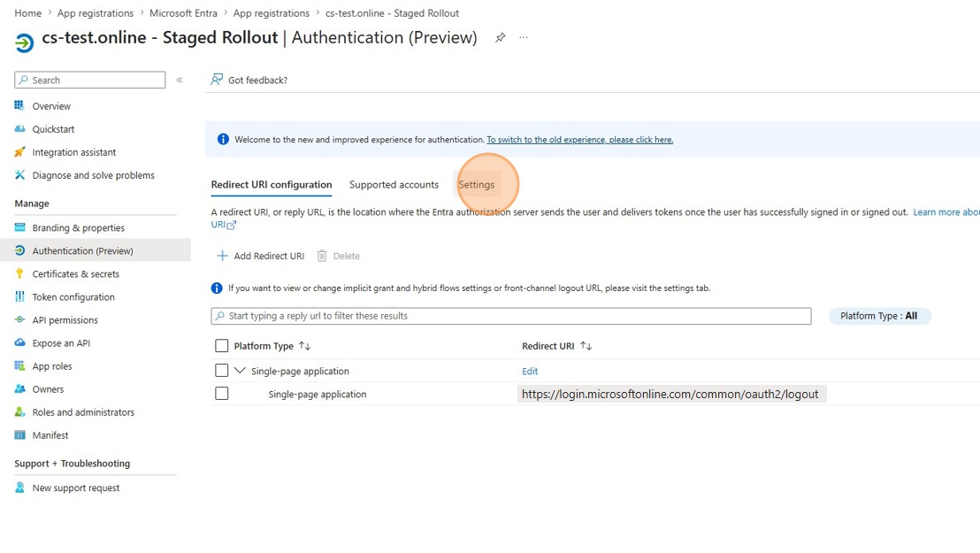Image resolution: width=980 pixels, height=553 pixels.
Task: Click the Got feedback person icon
Action: coord(216,80)
